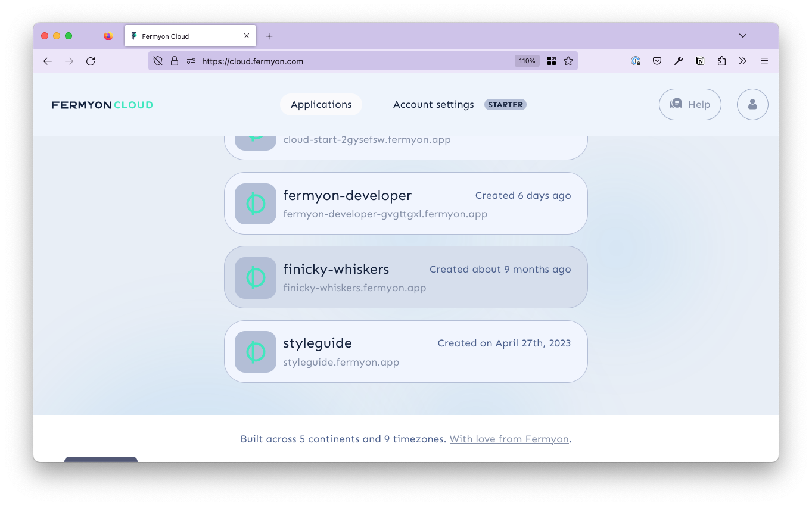Open the Help button
812x506 pixels.
pyautogui.click(x=690, y=104)
